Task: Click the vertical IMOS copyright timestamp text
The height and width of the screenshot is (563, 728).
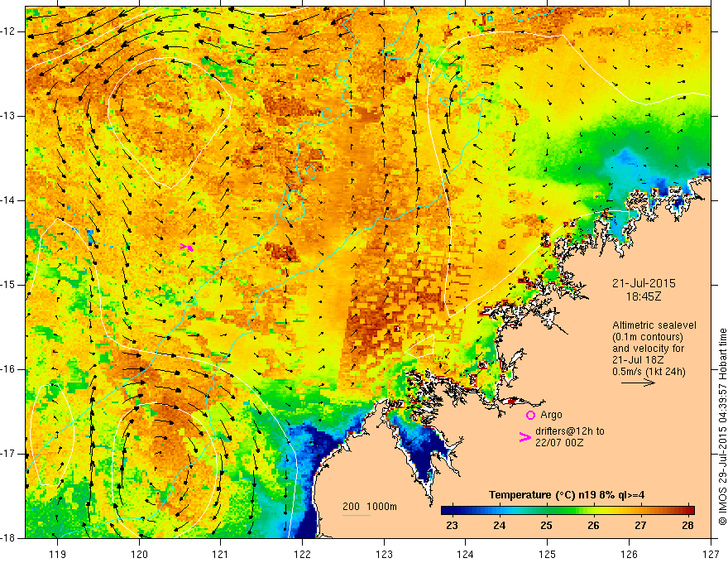Action: (x=722, y=426)
